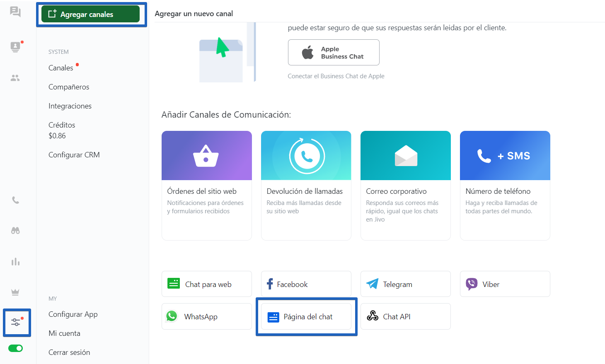Add the Chat API channel
Screen dimensions: 605x364
click(406, 316)
